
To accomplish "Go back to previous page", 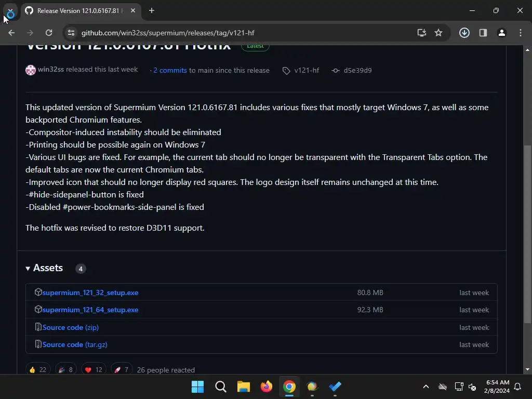I will (x=11, y=33).
